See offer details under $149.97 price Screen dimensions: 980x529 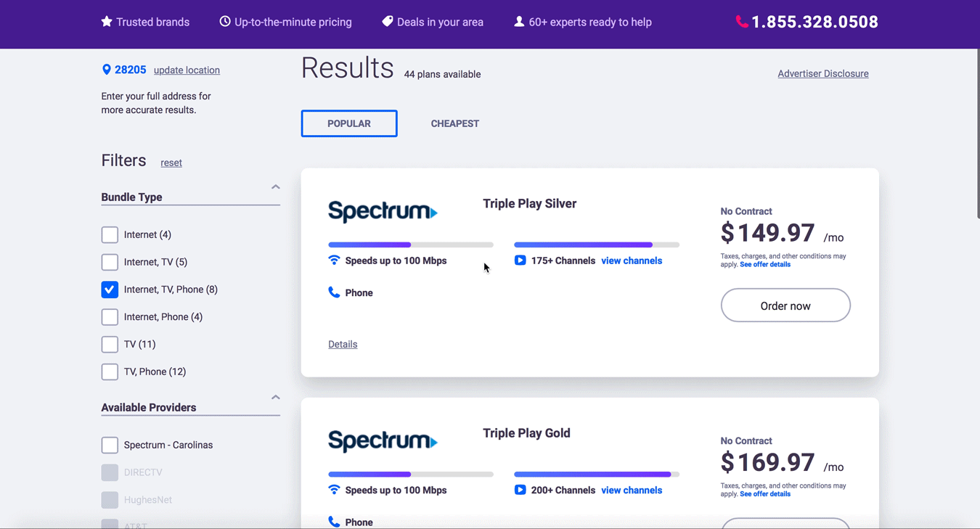point(765,265)
